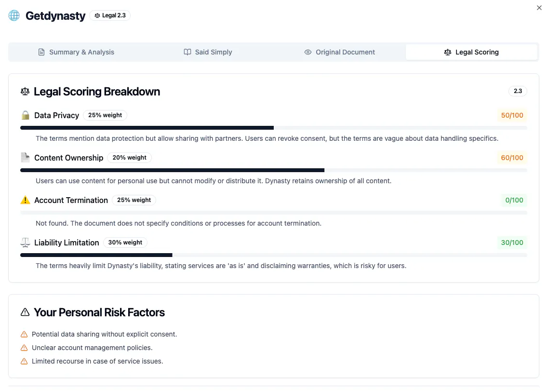
Task: View the Original Document tab
Action: coord(339,52)
